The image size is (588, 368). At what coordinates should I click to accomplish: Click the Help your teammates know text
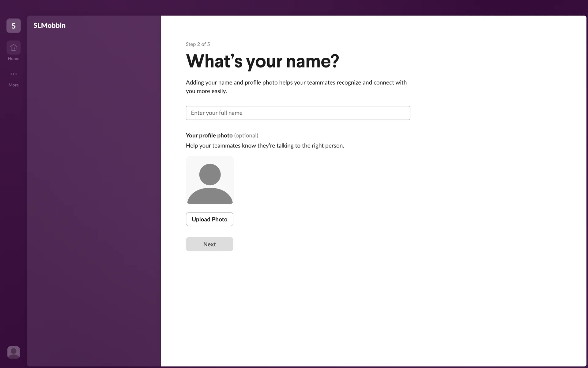[x=265, y=146]
